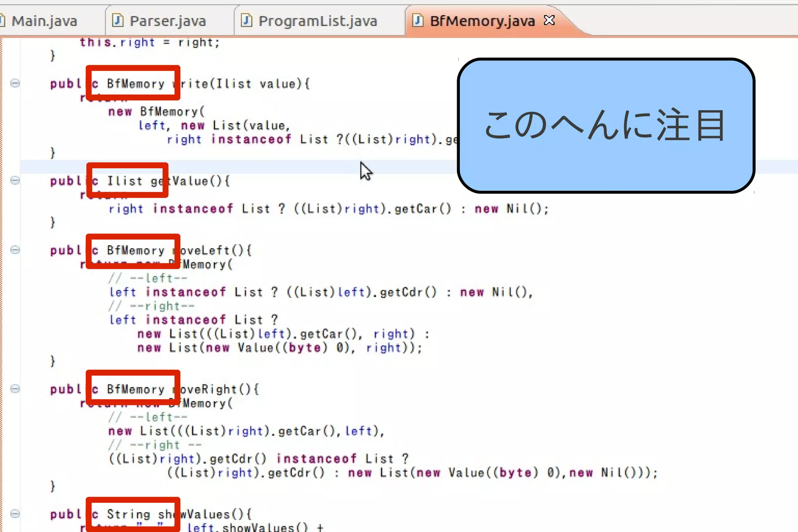The image size is (798, 532).
Task: Click the red box around Ilist return type
Action: point(127,180)
